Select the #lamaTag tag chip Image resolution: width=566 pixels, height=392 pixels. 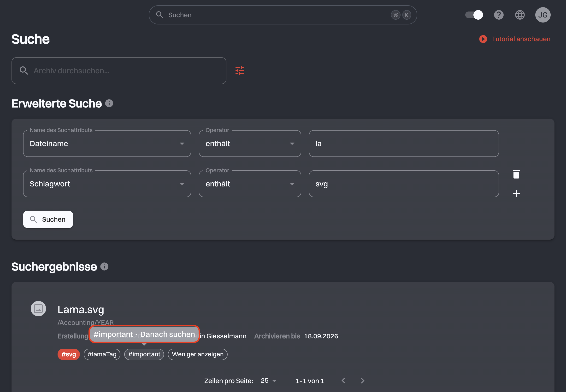(102, 354)
